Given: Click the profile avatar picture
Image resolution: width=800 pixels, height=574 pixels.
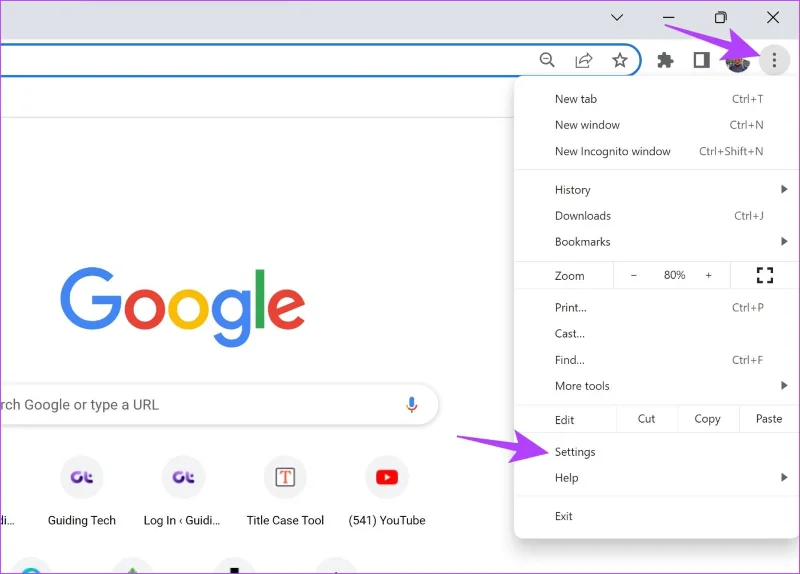Looking at the screenshot, I should click(738, 62).
